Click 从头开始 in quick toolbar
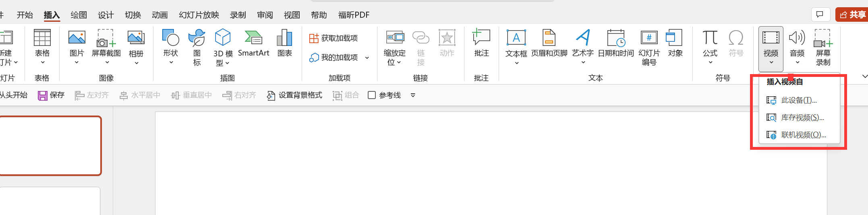Viewport: 868px width, 215px height. point(13,95)
